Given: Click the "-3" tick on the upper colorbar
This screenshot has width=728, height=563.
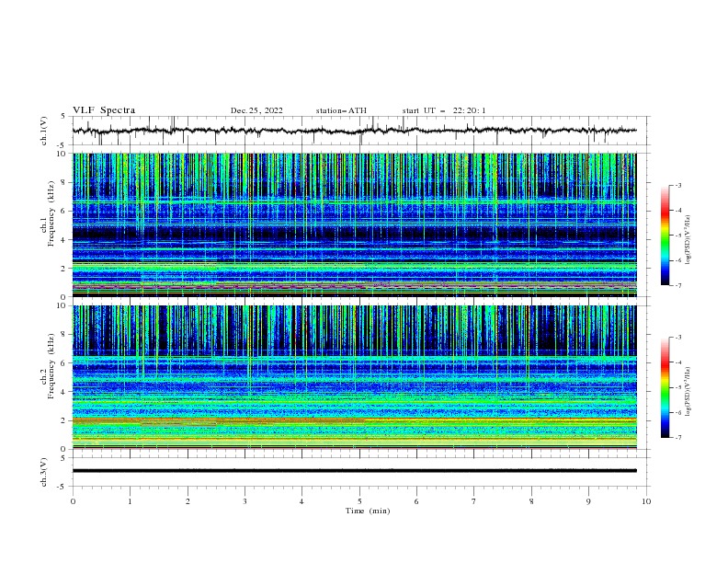Looking at the screenshot, I should tap(677, 185).
